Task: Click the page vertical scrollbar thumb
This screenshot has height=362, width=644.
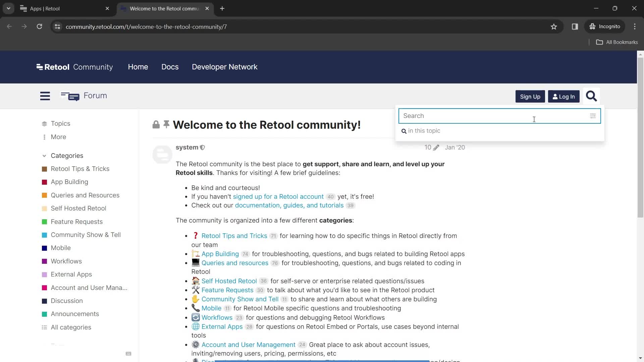Action: pyautogui.click(x=640, y=137)
